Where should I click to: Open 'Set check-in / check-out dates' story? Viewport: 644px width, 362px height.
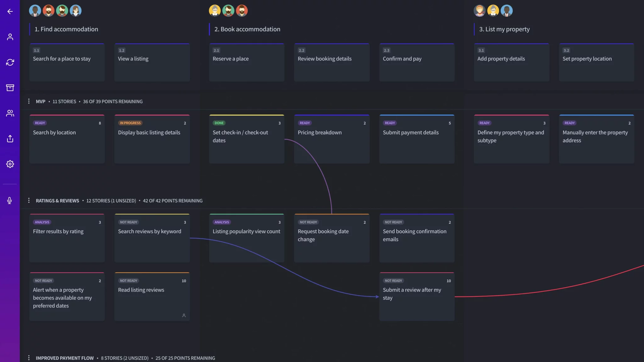click(247, 139)
